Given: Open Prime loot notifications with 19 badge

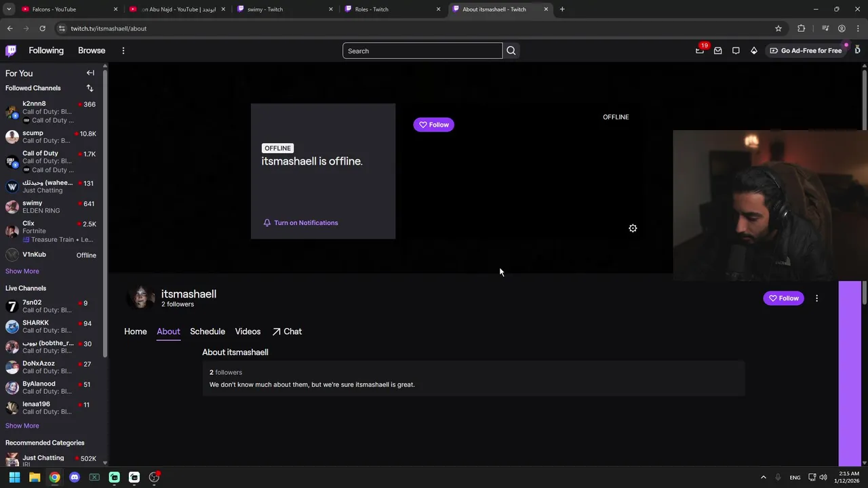Looking at the screenshot, I should 700,51.
